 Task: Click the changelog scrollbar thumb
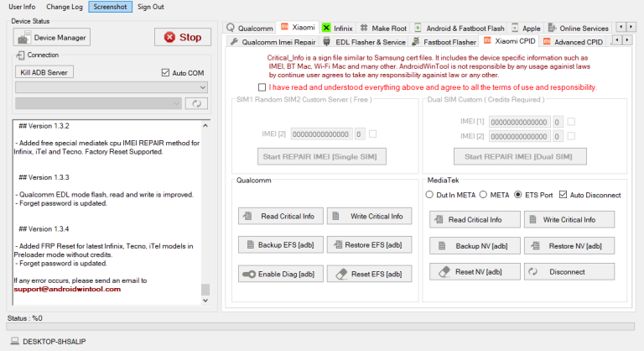(205, 289)
